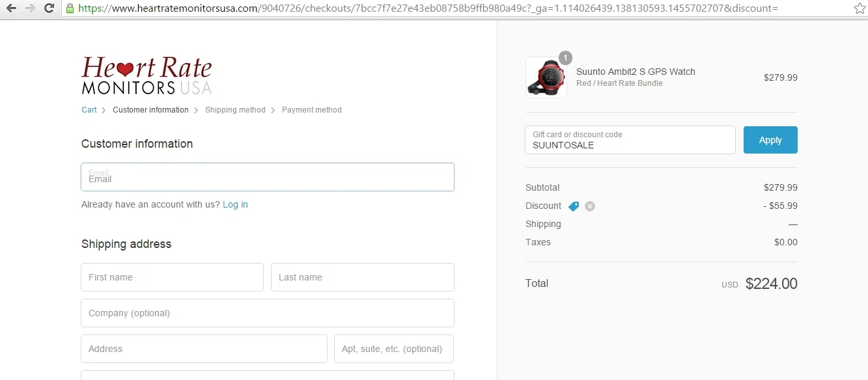
Task: Go back to Cart in the breadcrumb
Action: pyautogui.click(x=89, y=110)
